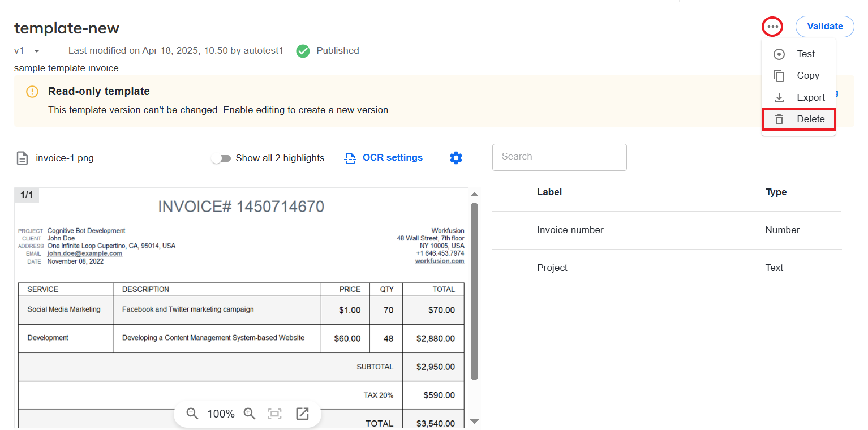Click the INVOICE# 1450714670 heading

(241, 207)
